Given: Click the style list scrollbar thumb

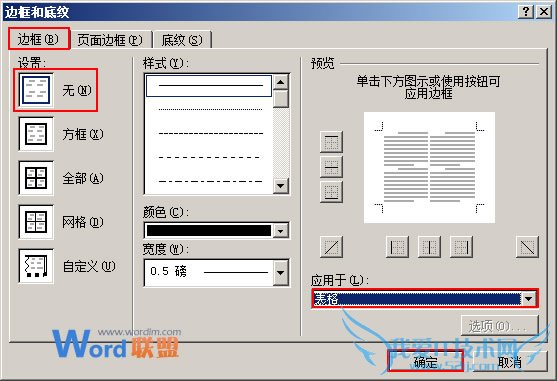Looking at the screenshot, I should pyautogui.click(x=281, y=99).
